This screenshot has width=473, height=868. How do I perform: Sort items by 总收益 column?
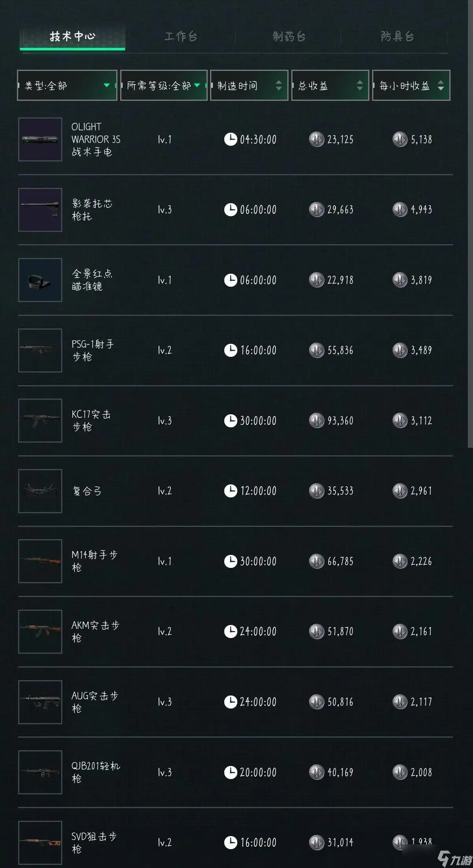[330, 85]
